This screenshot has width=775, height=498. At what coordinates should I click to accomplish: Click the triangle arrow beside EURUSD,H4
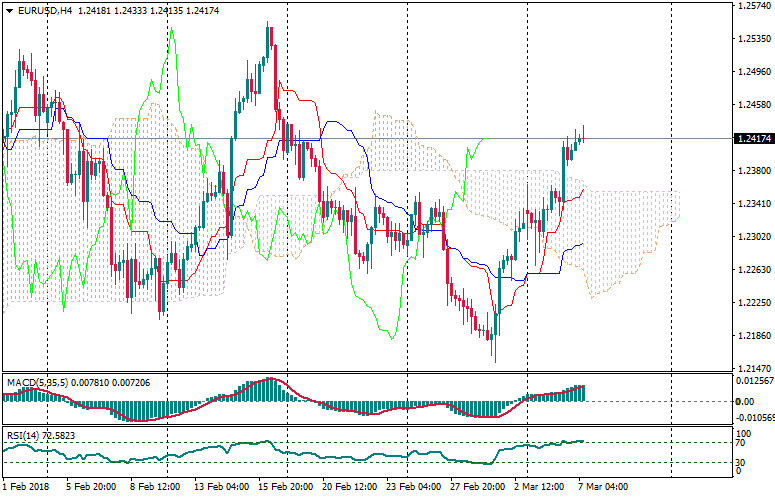click(9, 10)
